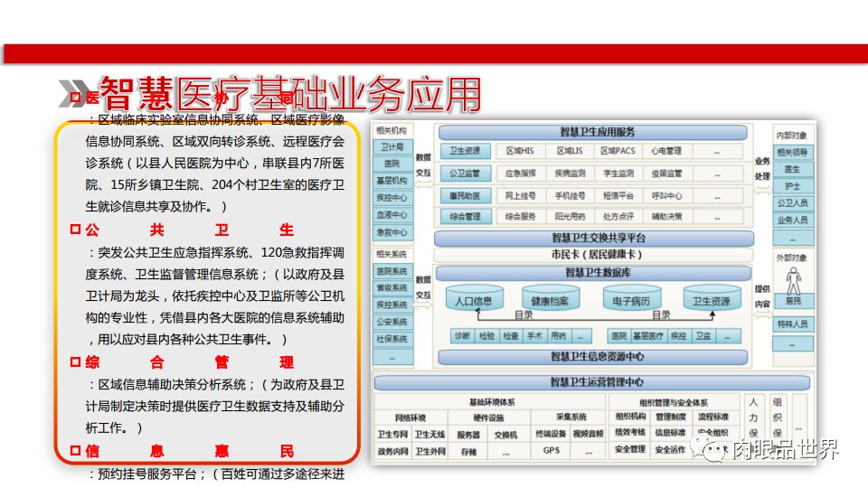Click the 市民卡(居民健康卡) bar
Image resolution: width=868 pixels, height=488 pixels.
(593, 255)
